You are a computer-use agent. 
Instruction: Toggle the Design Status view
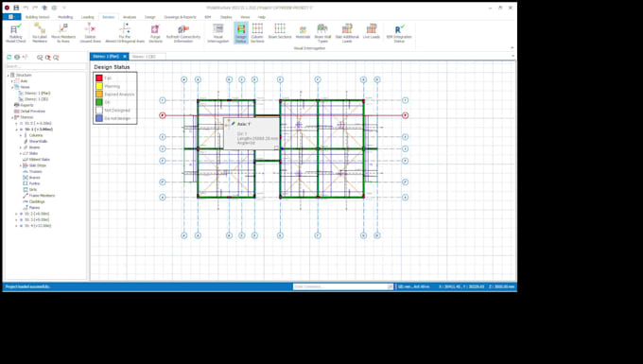point(241,33)
